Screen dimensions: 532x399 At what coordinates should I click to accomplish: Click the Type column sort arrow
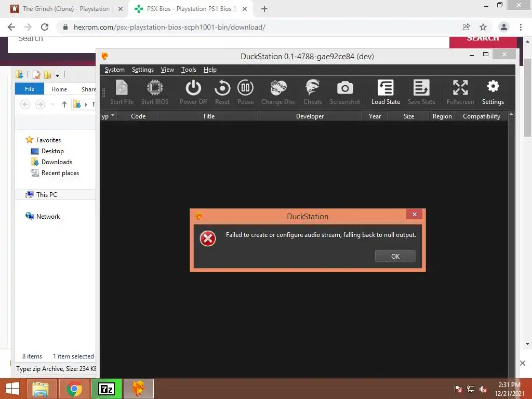[x=113, y=115]
